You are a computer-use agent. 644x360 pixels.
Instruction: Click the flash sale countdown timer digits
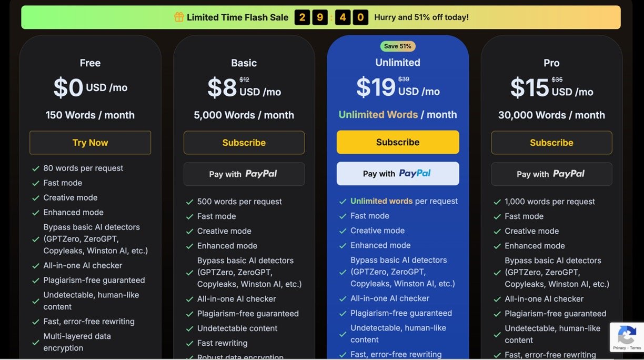point(331,17)
